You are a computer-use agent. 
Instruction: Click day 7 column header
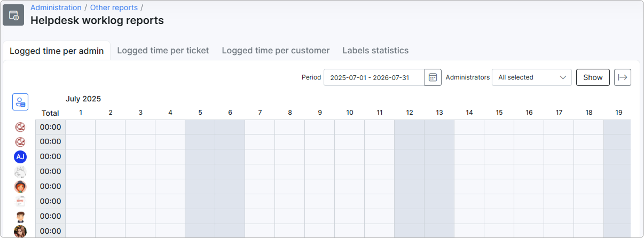coord(260,113)
